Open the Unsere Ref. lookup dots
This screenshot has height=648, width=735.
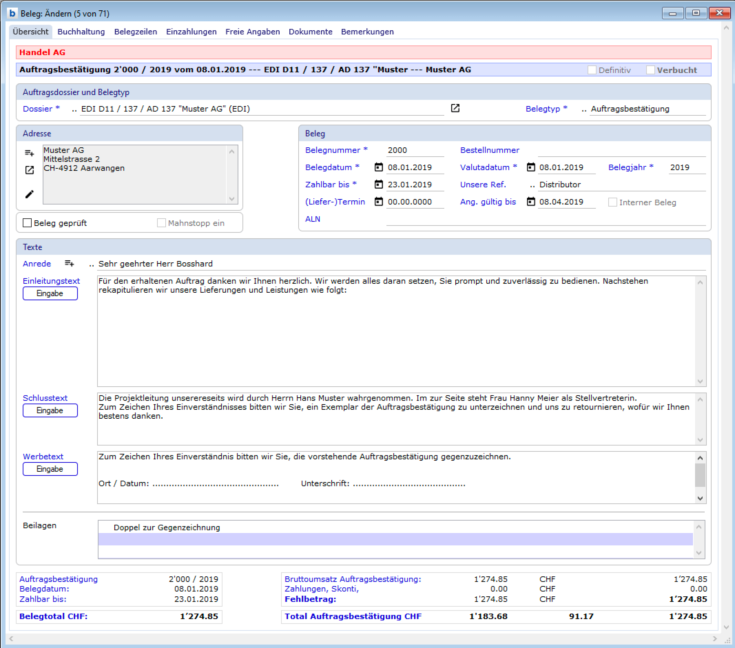pos(532,185)
